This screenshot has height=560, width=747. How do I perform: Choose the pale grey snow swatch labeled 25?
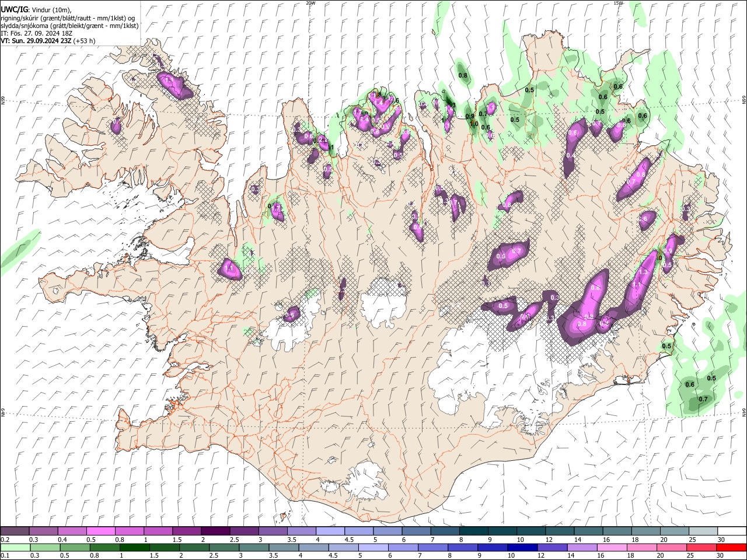703,531
